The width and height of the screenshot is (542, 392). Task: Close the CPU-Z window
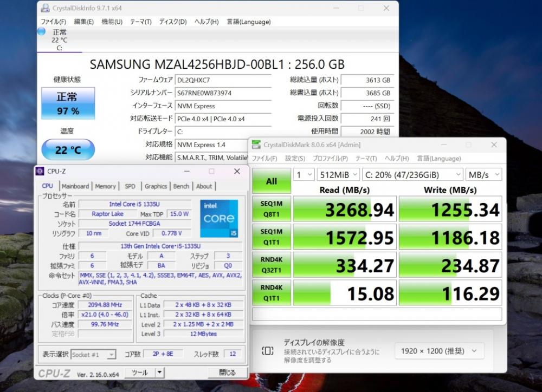(237, 171)
